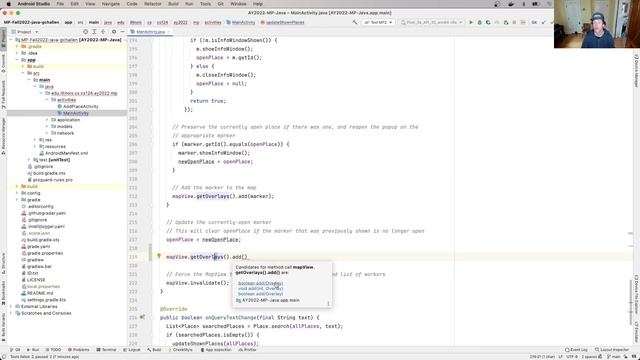The image size is (640, 360).
Task: Click the hammer Make Project icon
Action: point(354,22)
